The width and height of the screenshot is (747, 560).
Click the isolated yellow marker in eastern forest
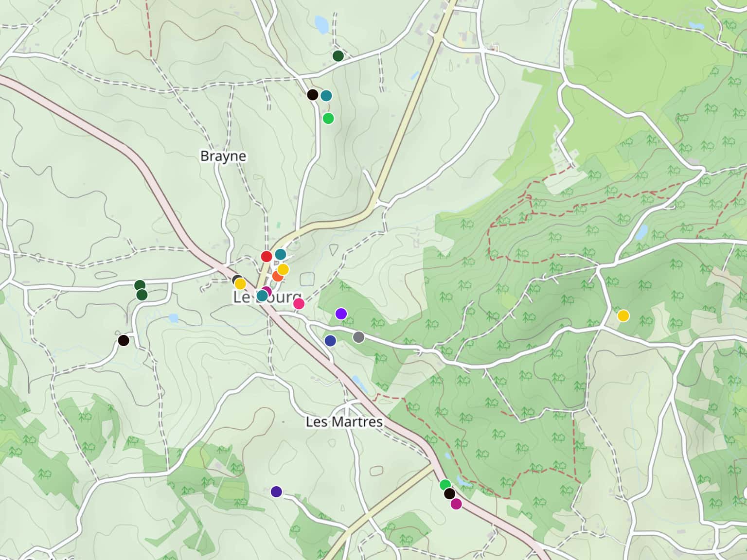[623, 316]
